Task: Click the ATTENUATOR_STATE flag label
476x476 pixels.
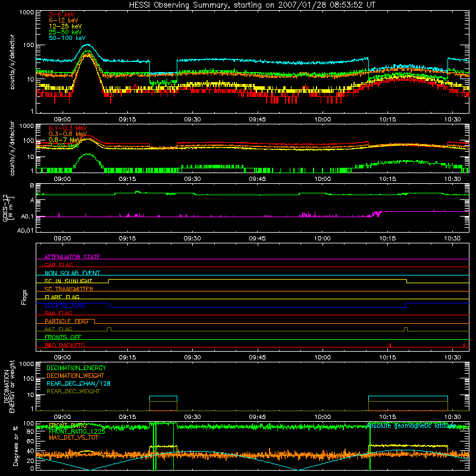Action: (x=72, y=257)
